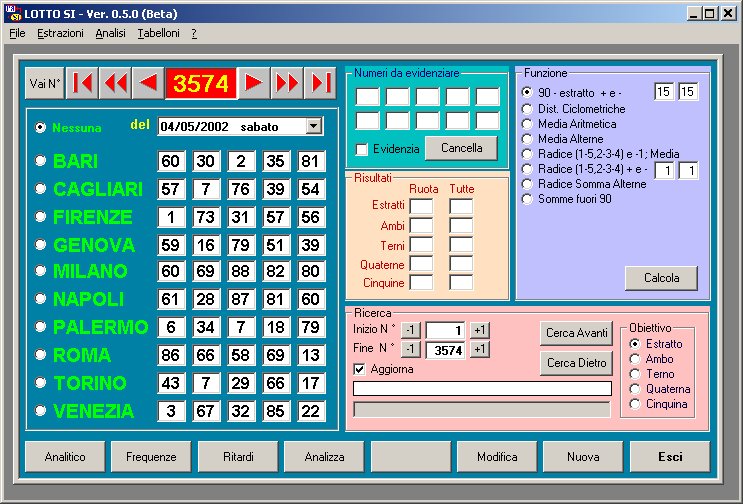This screenshot has width=743, height=504.
Task: Decrease Inizio N° with -1 button
Action: 412,331
